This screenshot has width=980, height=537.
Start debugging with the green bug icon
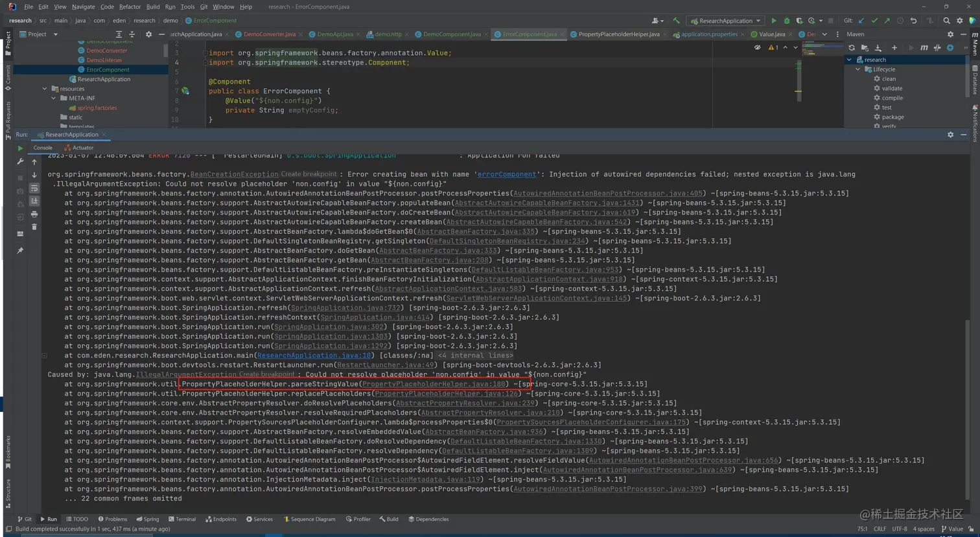[x=786, y=21]
